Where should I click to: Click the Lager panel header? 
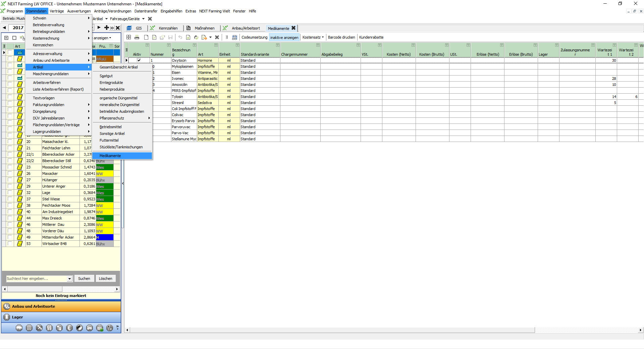click(61, 317)
